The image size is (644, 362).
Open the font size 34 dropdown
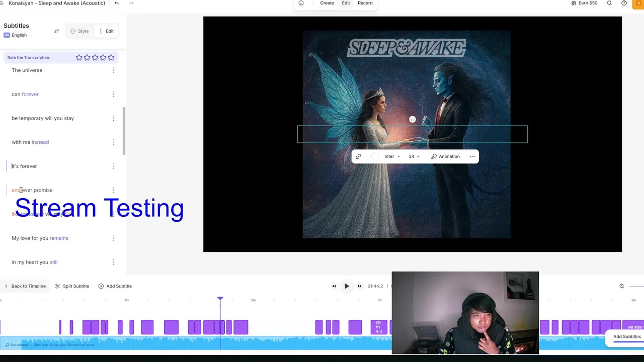click(x=414, y=156)
